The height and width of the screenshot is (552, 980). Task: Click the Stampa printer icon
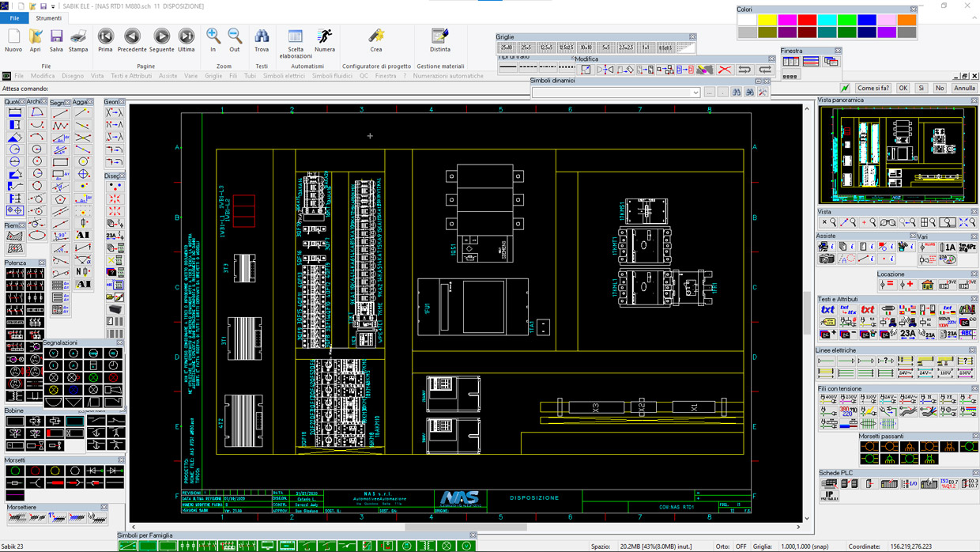coord(78,37)
